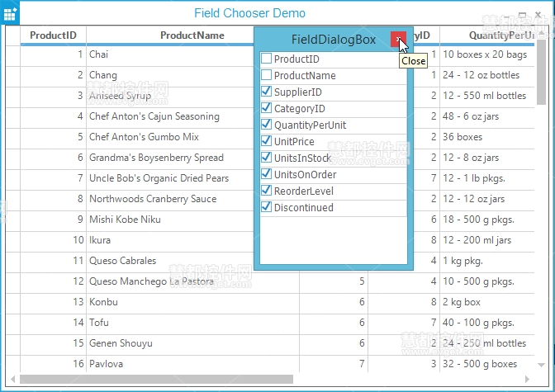Click ProductID cell with value 16
The height and width of the screenshot is (392, 555).
click(53, 364)
